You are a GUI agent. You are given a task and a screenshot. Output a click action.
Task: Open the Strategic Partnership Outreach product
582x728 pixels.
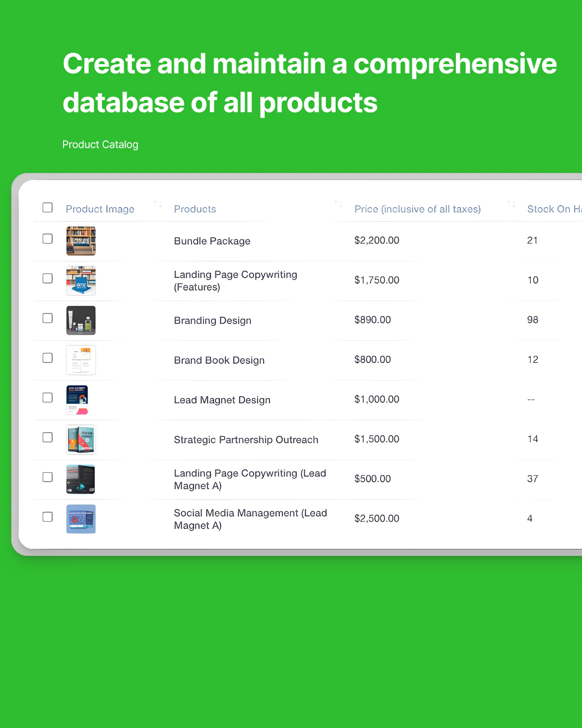tap(246, 440)
